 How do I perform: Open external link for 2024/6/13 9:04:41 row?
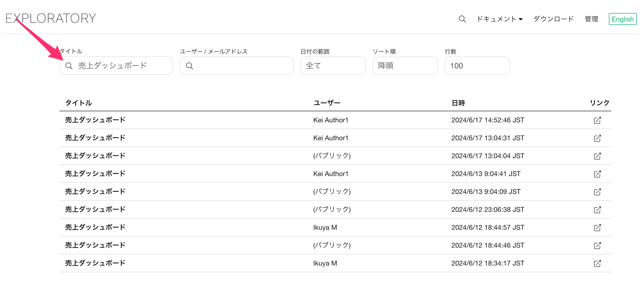[x=597, y=174]
